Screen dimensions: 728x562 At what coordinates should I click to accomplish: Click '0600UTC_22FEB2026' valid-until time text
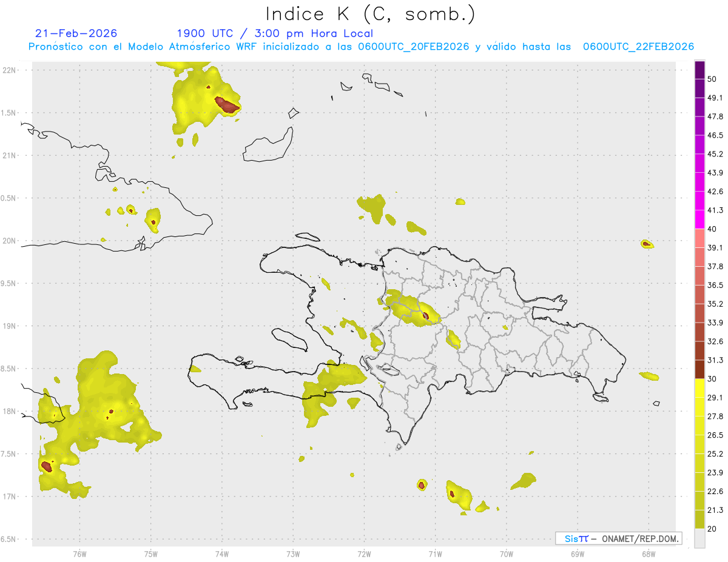coord(639,47)
